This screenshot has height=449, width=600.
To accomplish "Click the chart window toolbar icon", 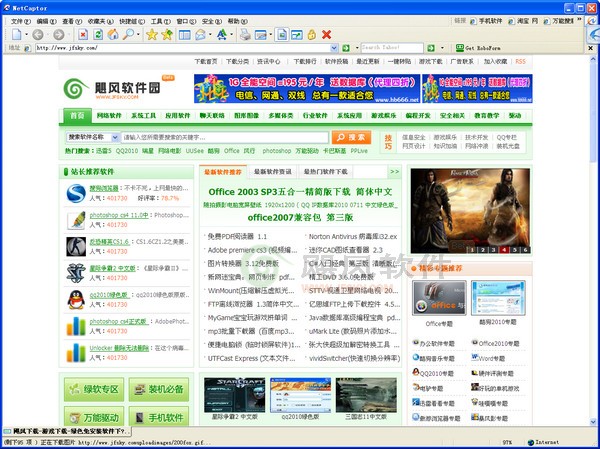I will click(297, 35).
